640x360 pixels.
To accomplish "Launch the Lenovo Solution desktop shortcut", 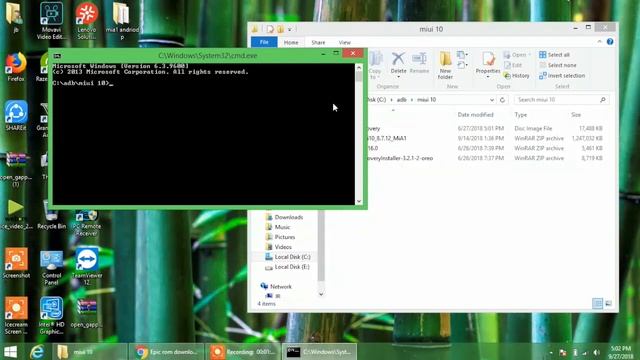I will [x=87, y=20].
